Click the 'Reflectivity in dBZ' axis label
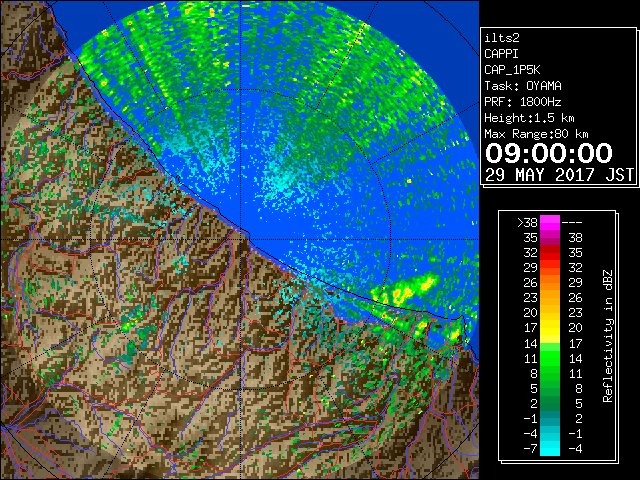Viewport: 640px width, 480px height. click(608, 336)
